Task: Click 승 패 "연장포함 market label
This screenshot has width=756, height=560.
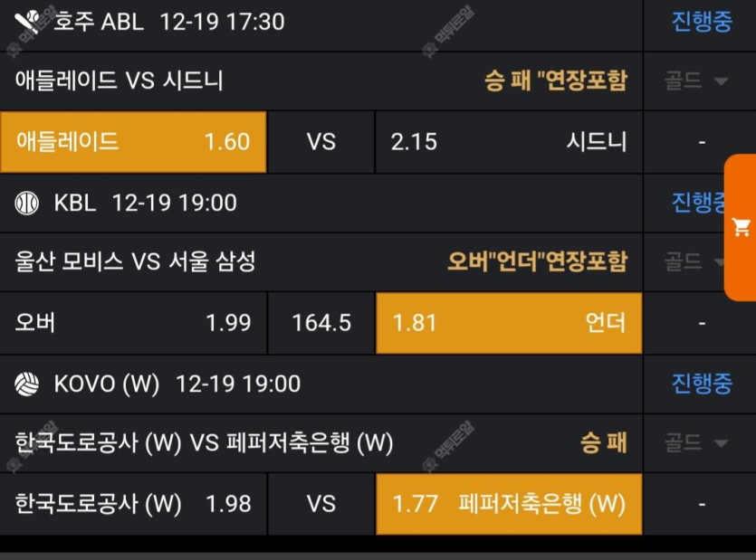Action: click(555, 81)
